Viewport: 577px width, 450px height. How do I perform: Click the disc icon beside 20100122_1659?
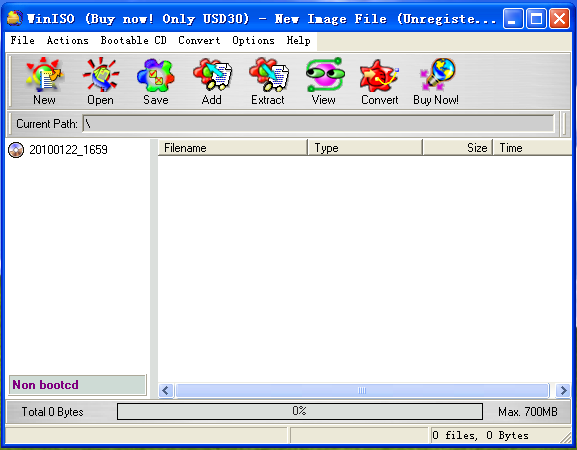tap(16, 150)
